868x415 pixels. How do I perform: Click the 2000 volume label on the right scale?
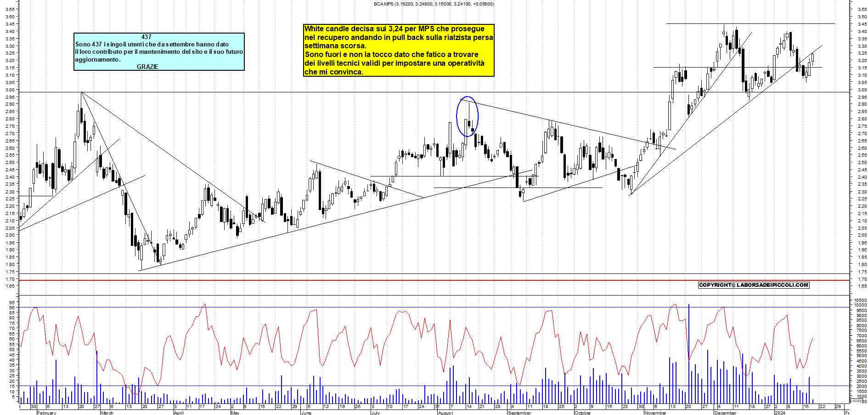[861, 386]
